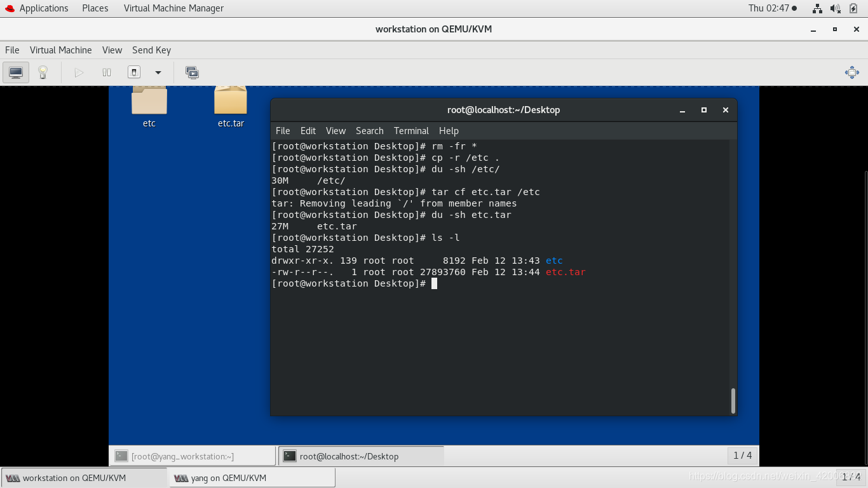Screen dimensions: 868x488
Task: Open the View menu of VM window
Action: pyautogui.click(x=112, y=50)
